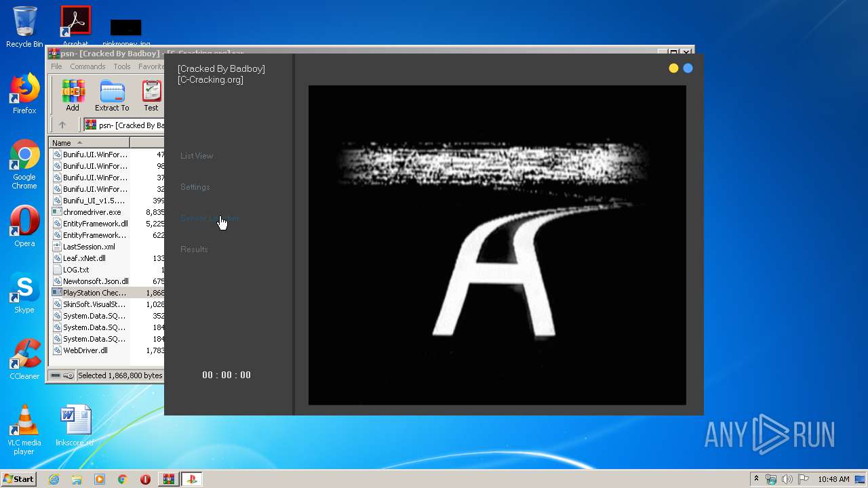Open the Firefox desktop shortcut
This screenshot has height=488, width=868.
(24, 94)
